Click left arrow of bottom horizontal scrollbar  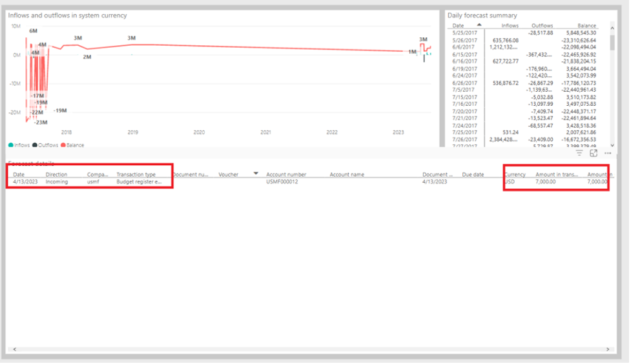pyautogui.click(x=15, y=349)
